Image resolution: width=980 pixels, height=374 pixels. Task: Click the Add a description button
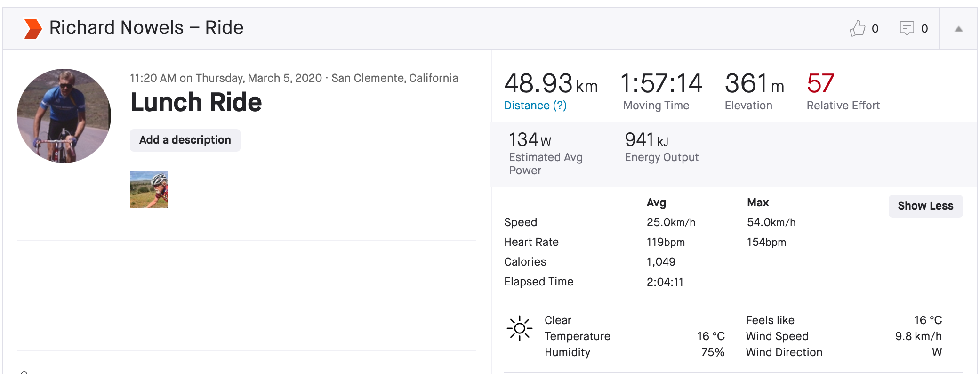coord(185,140)
